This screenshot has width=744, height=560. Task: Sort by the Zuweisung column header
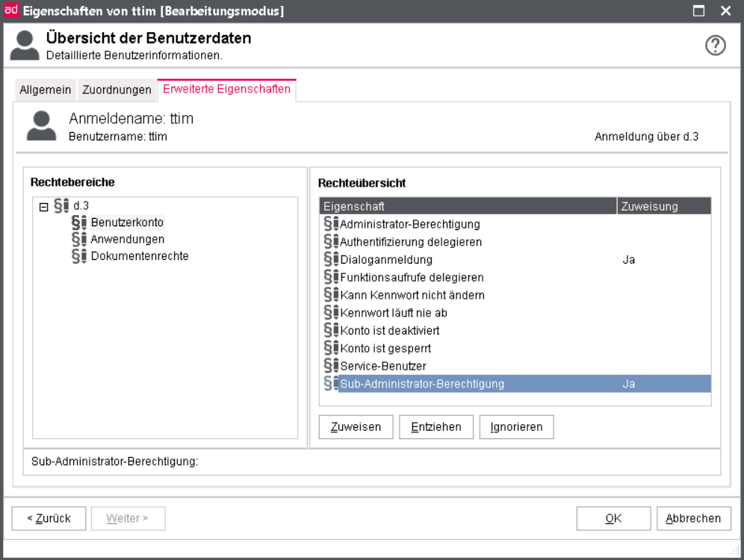[x=663, y=206]
